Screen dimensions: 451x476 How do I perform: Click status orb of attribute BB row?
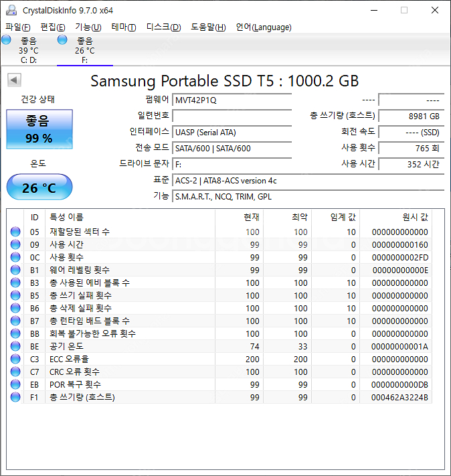pyautogui.click(x=15, y=333)
